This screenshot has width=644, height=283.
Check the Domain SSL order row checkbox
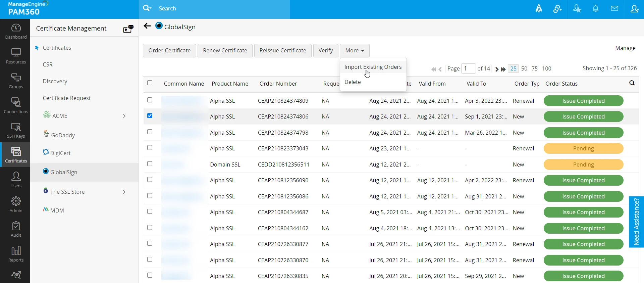(x=150, y=164)
